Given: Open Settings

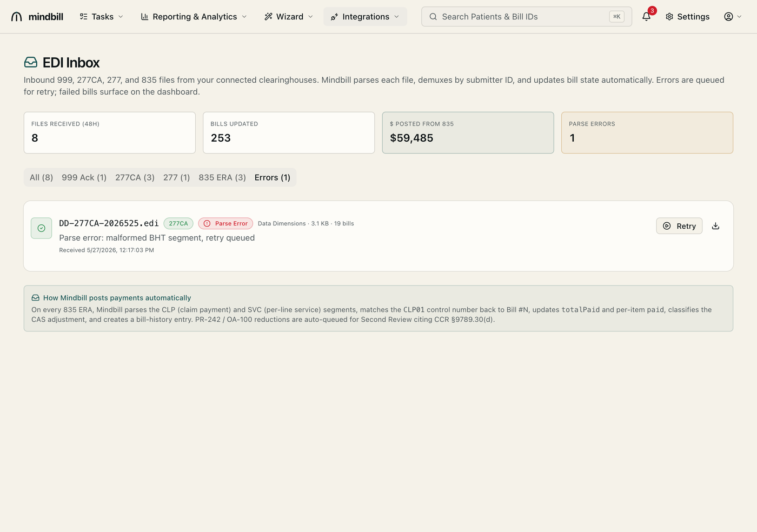Looking at the screenshot, I should point(687,17).
